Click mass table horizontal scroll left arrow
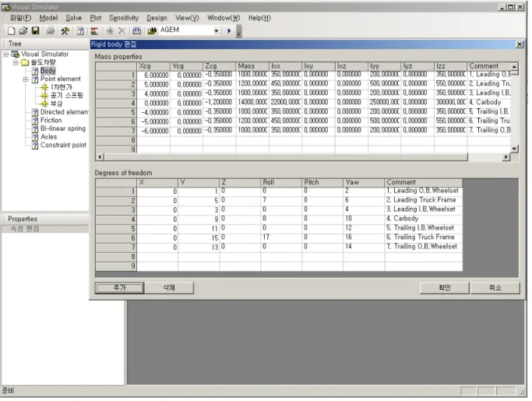Image resolution: width=532 pixels, height=401 pixels. (x=100, y=157)
